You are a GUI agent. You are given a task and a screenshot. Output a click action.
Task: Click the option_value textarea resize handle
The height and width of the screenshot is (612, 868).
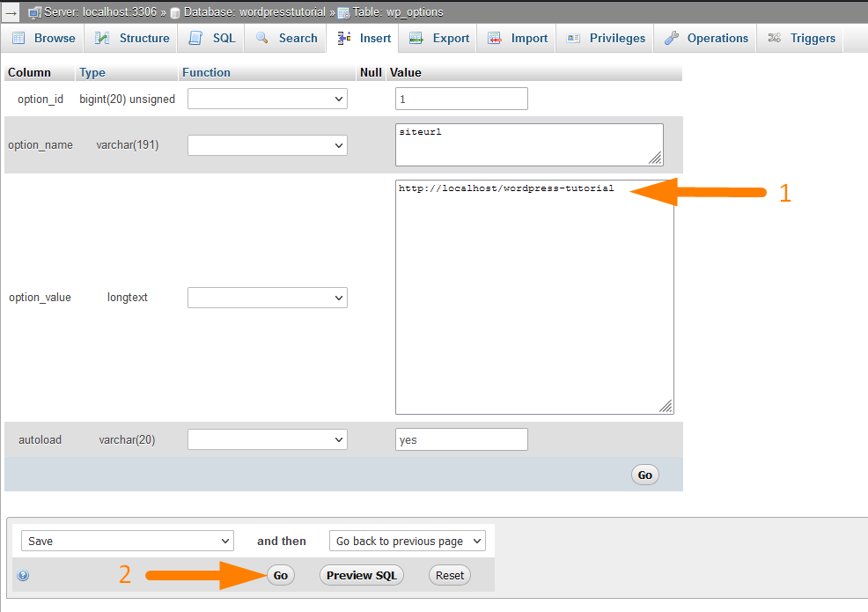666,406
